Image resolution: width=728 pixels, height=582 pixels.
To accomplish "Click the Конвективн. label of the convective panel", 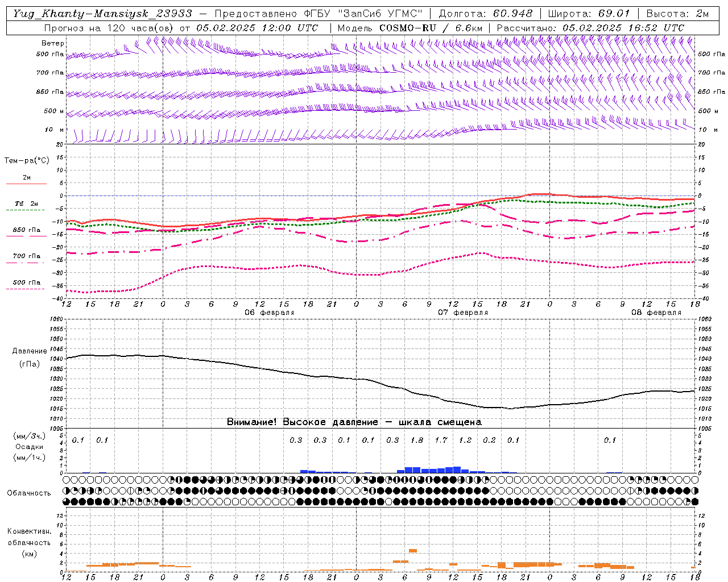I will pyautogui.click(x=29, y=531).
